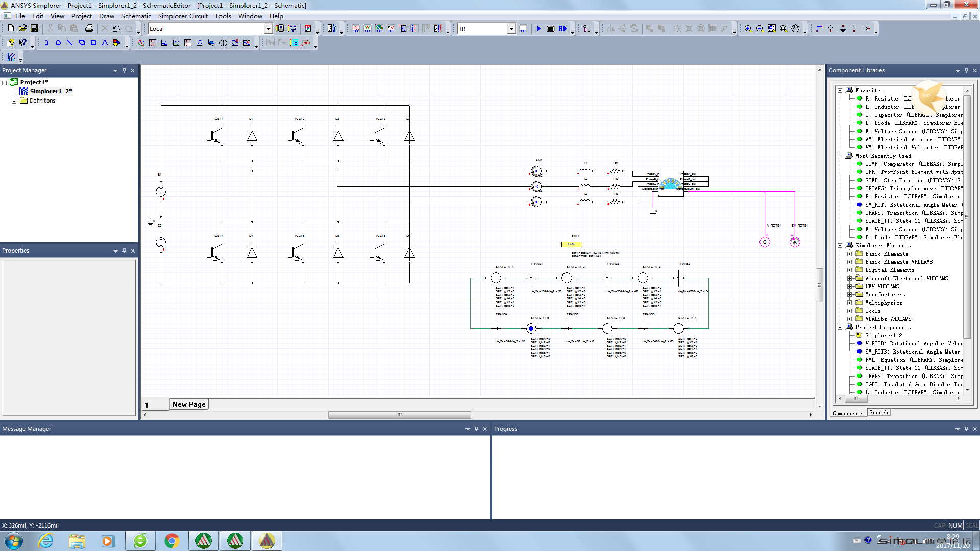The width and height of the screenshot is (980, 551).
Task: Open Internet Explorer from the taskbar
Action: pyautogui.click(x=46, y=541)
